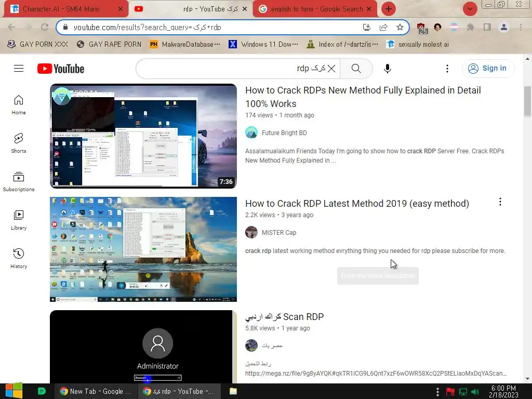The image size is (532, 399).
Task: Toggle the browser side panel icon
Action: click(487, 27)
